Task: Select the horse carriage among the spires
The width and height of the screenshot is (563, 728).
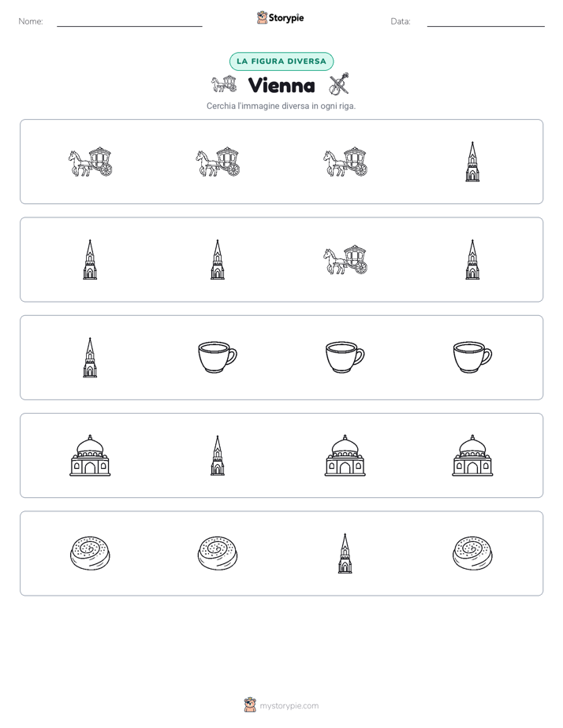Action: point(345,259)
